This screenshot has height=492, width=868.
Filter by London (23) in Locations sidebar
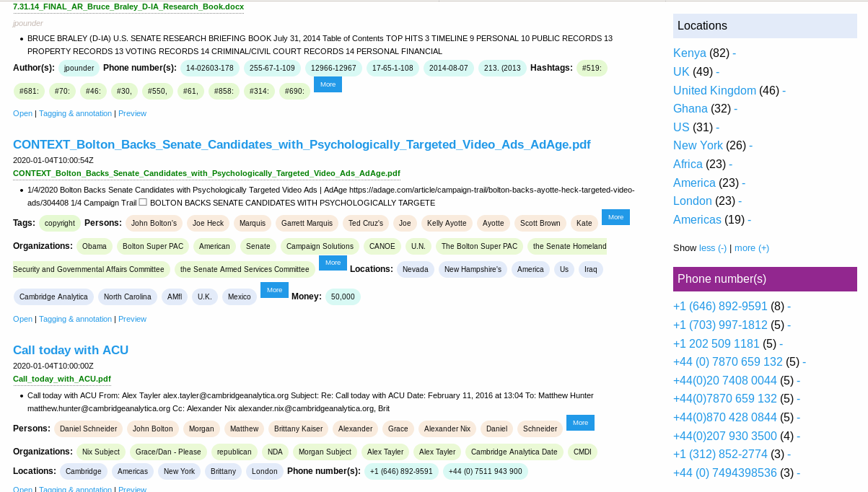click(x=693, y=201)
